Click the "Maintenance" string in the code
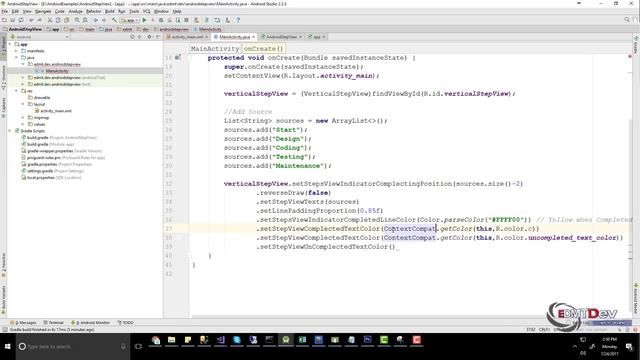 click(x=298, y=166)
